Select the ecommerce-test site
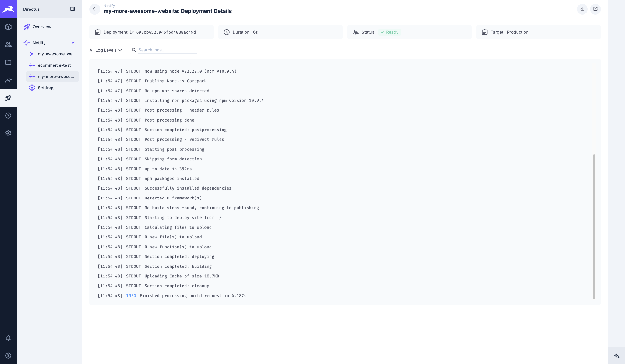625x364 pixels. (54, 65)
